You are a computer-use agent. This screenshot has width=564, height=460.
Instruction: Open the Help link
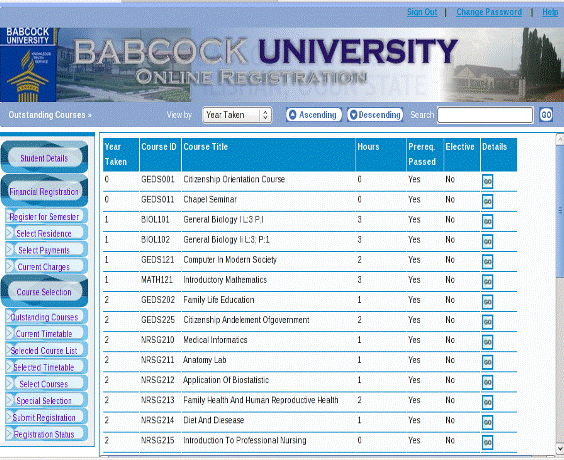point(550,12)
